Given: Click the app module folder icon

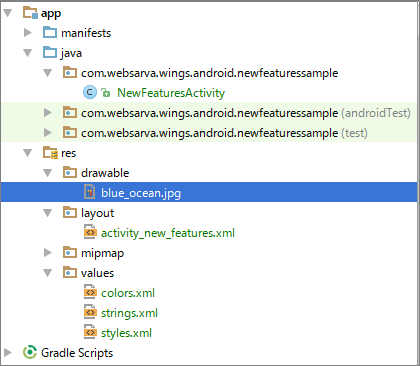Looking at the screenshot, I should coord(30,13).
